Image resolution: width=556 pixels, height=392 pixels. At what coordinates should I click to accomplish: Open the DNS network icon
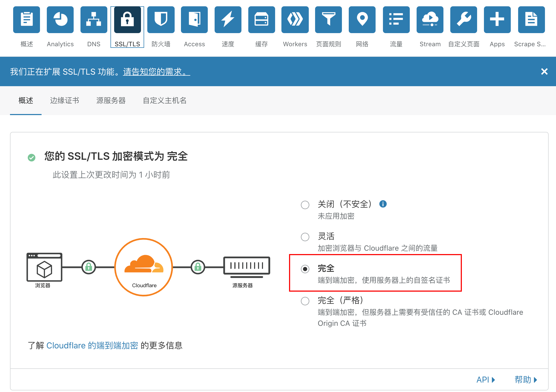[94, 20]
